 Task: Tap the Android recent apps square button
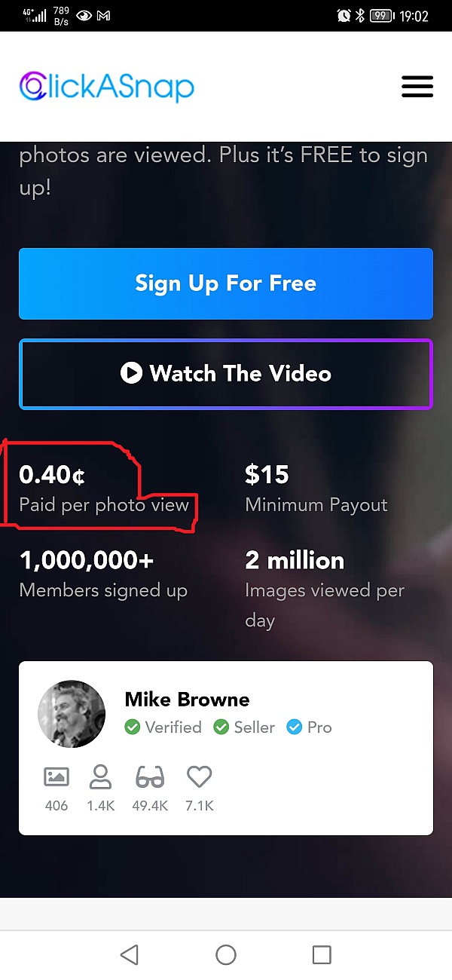pos(322,955)
